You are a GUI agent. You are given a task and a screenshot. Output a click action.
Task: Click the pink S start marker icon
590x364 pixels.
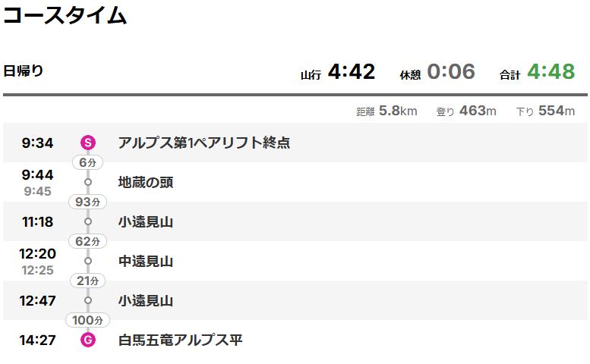click(87, 143)
